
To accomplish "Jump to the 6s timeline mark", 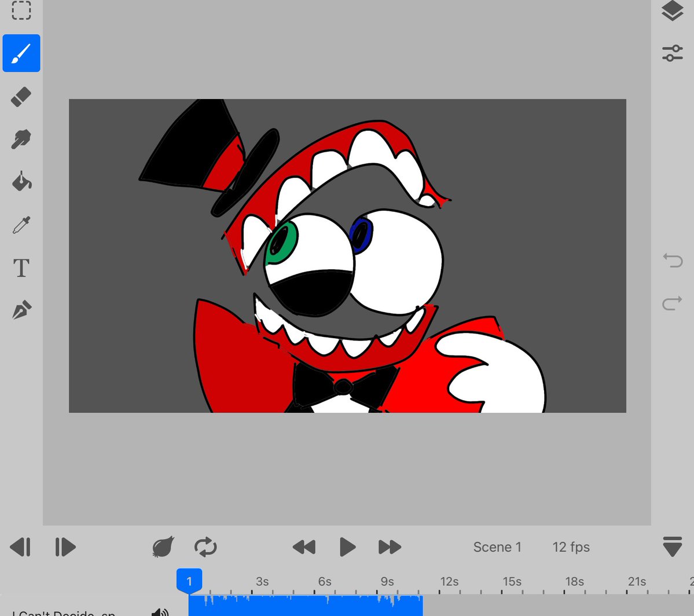I will pyautogui.click(x=325, y=581).
